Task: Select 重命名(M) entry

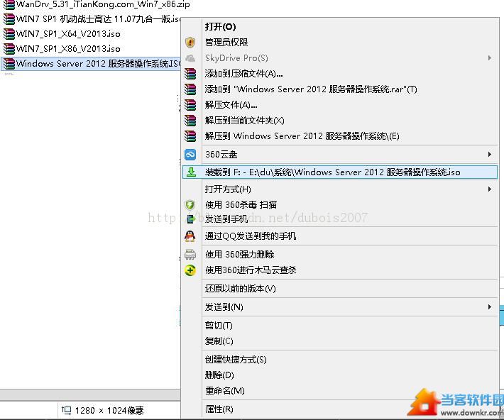Action: 340,391
